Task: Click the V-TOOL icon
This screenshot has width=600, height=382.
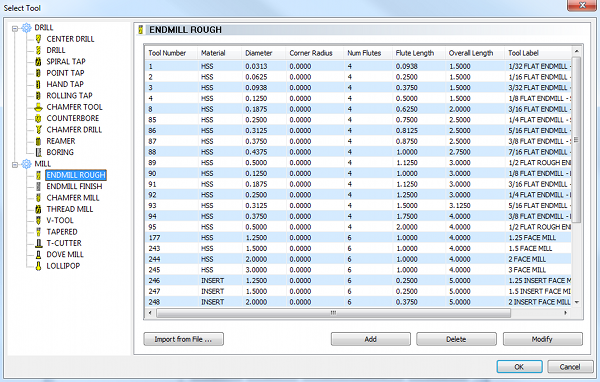Action: click(38, 220)
